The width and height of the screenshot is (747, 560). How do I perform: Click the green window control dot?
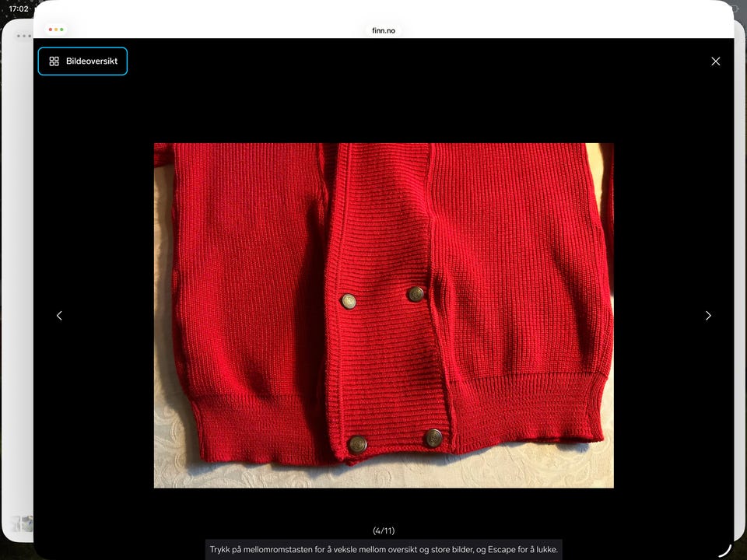click(x=62, y=30)
